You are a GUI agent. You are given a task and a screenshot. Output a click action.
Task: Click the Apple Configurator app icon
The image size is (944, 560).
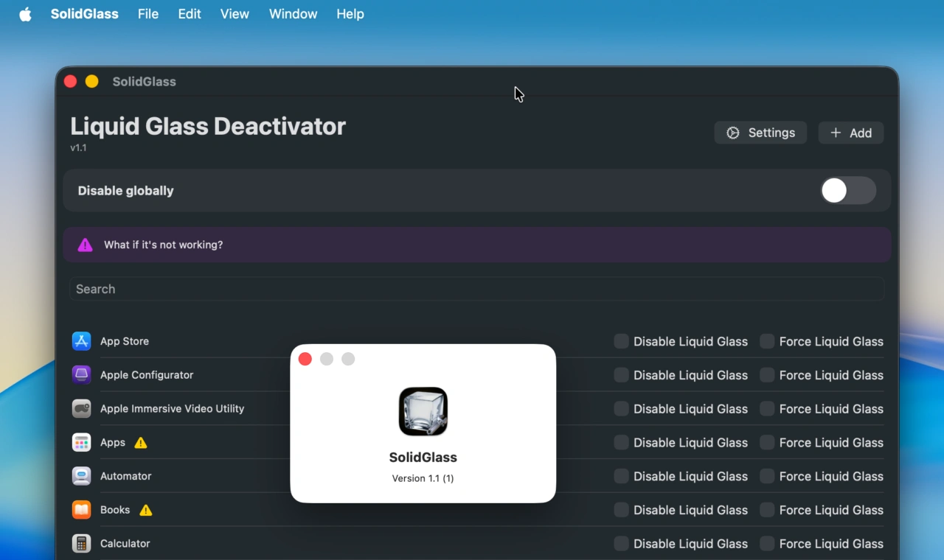coord(81,375)
